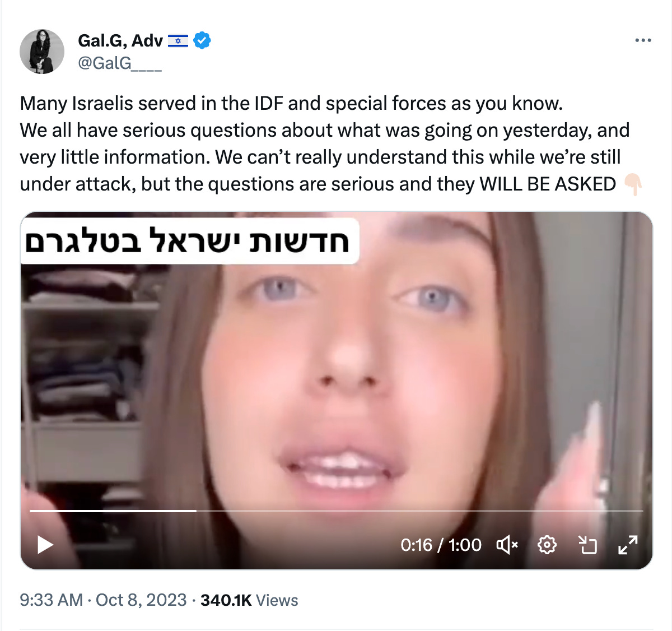Open the Gal.G profile picture

pyautogui.click(x=42, y=52)
